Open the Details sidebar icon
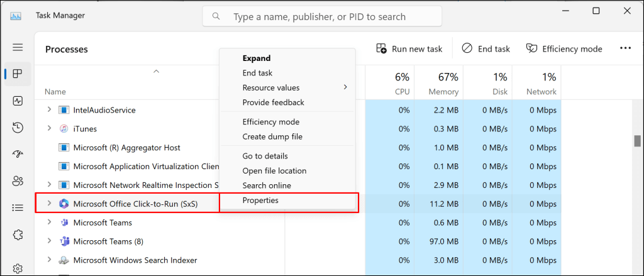Viewport: 644px width, 276px height. tap(18, 208)
